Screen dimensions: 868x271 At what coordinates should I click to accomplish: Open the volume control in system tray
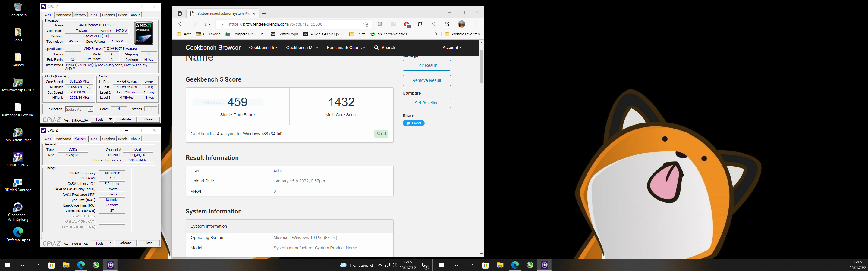click(394, 265)
